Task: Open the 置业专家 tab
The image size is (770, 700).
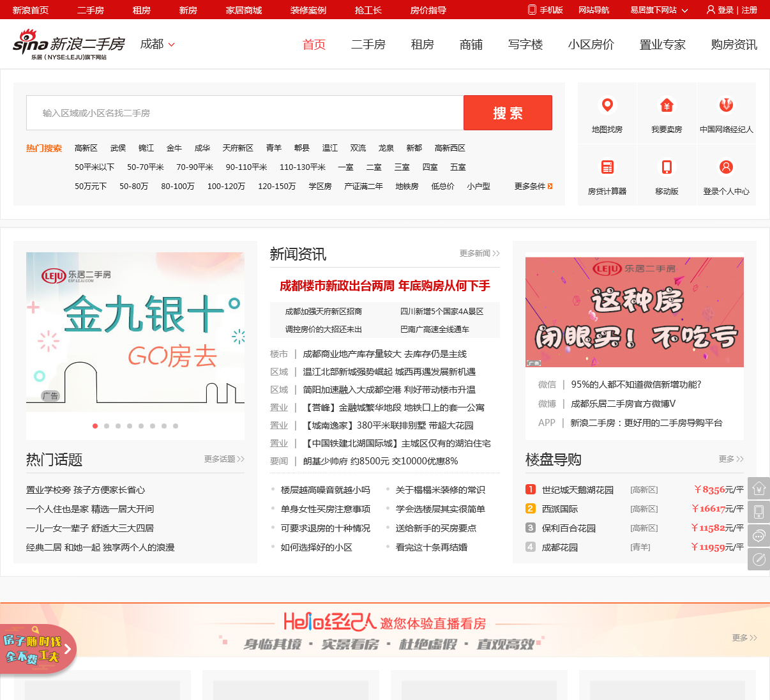Action: click(x=663, y=44)
